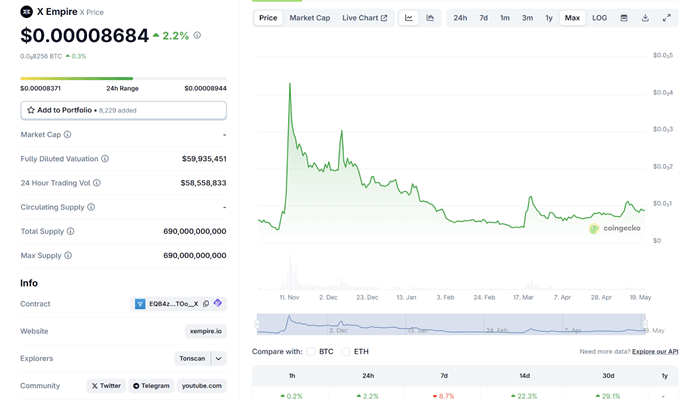This screenshot has height=400, width=700.
Task: Set chart range to 1y
Action: point(549,18)
